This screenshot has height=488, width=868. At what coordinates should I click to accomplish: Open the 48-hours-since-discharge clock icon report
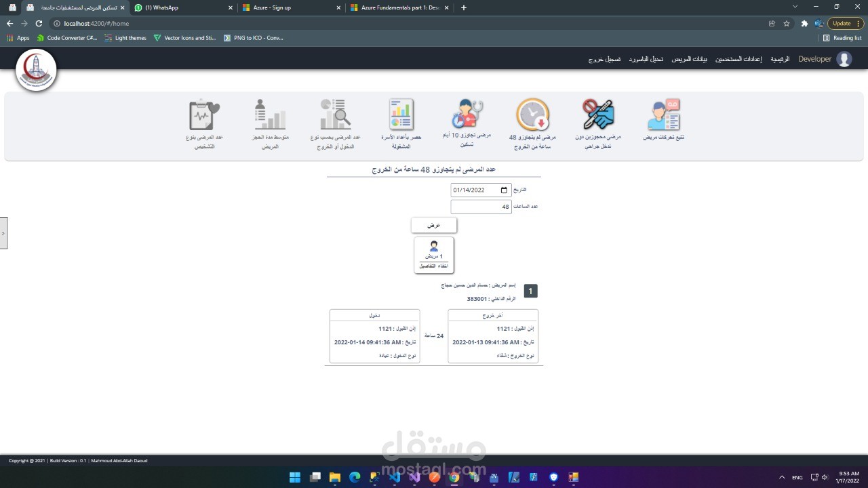coord(532,114)
